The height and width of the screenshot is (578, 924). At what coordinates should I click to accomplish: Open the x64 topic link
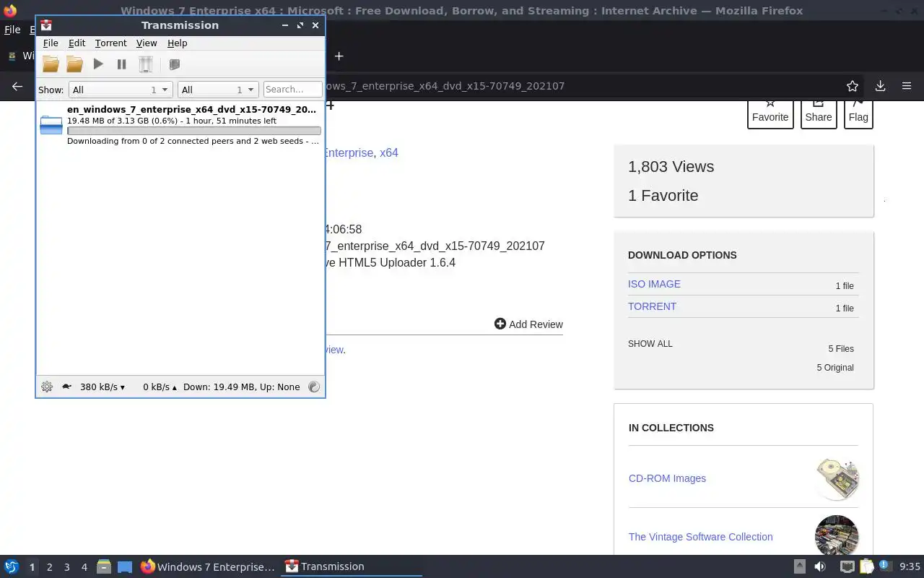point(389,152)
